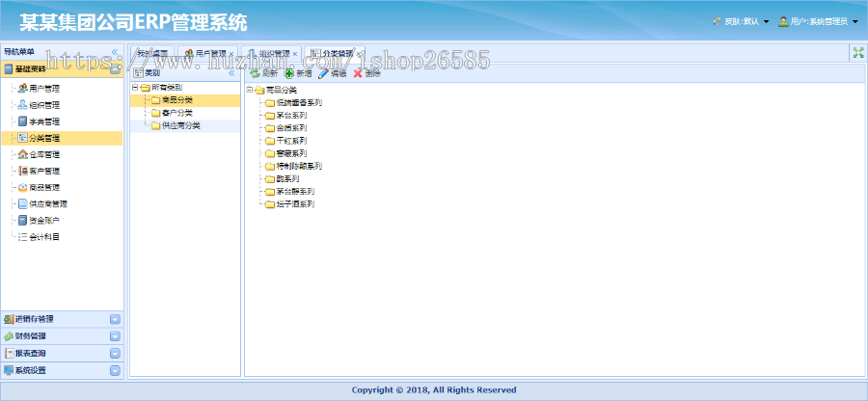Expand the 进销存管理 accordion section

(x=115, y=319)
